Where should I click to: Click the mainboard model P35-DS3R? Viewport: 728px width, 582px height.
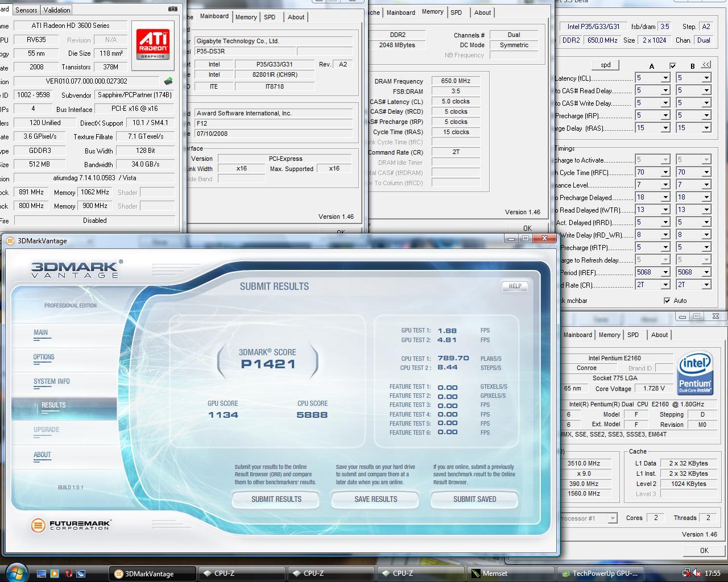(x=245, y=51)
